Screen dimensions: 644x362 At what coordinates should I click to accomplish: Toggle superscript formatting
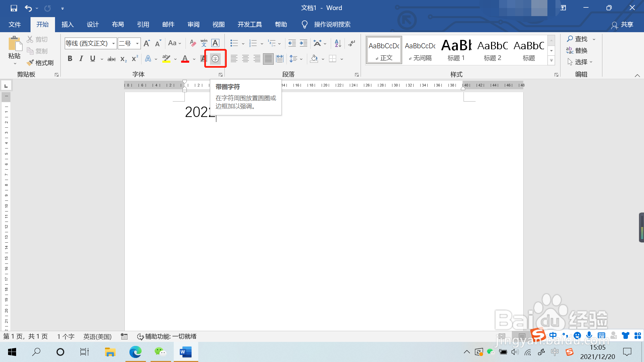135,59
